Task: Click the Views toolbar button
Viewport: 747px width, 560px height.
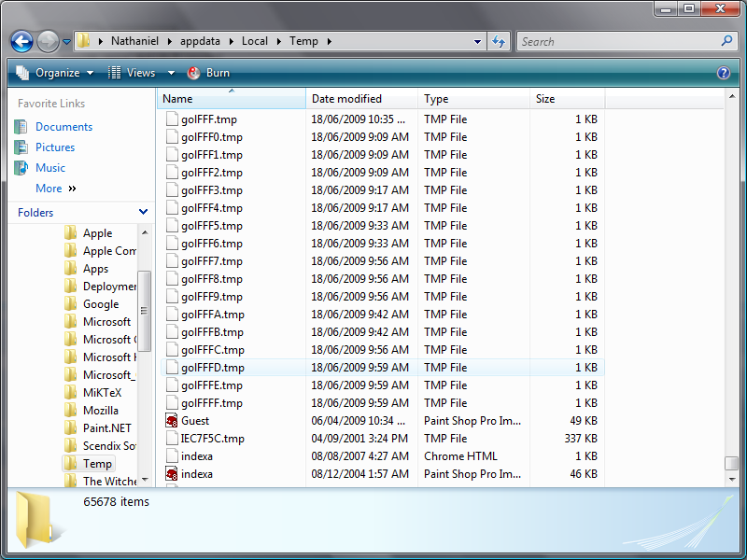Action: pos(132,73)
